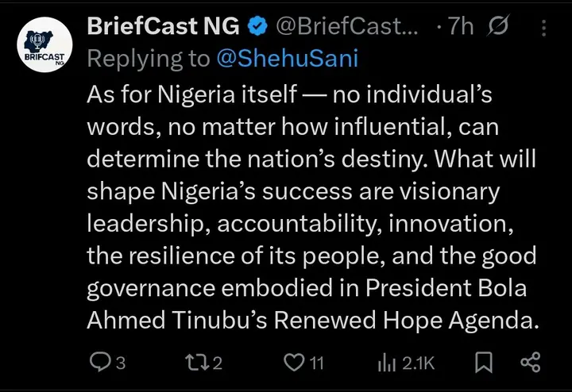This screenshot has height=392, width=572.
Task: Click the blue verified badge
Action: (257, 26)
